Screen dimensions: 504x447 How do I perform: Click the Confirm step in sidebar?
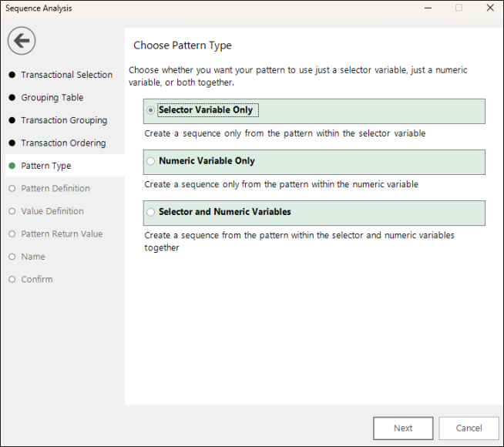click(37, 279)
